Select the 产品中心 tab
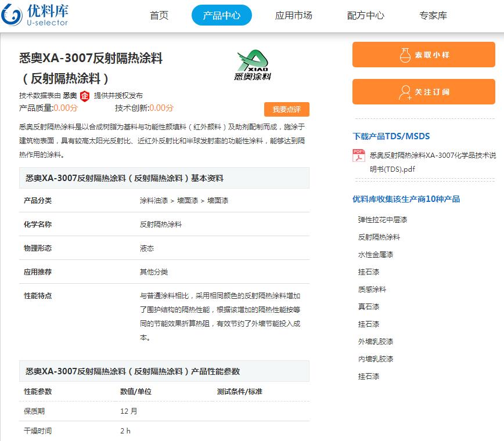This screenshot has height=441, width=504. click(x=221, y=15)
